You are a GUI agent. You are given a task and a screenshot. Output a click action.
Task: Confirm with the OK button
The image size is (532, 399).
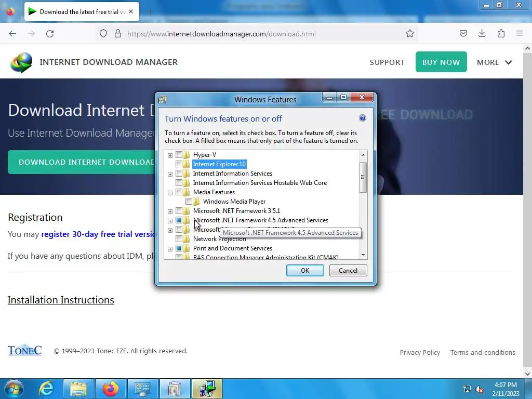tap(305, 270)
